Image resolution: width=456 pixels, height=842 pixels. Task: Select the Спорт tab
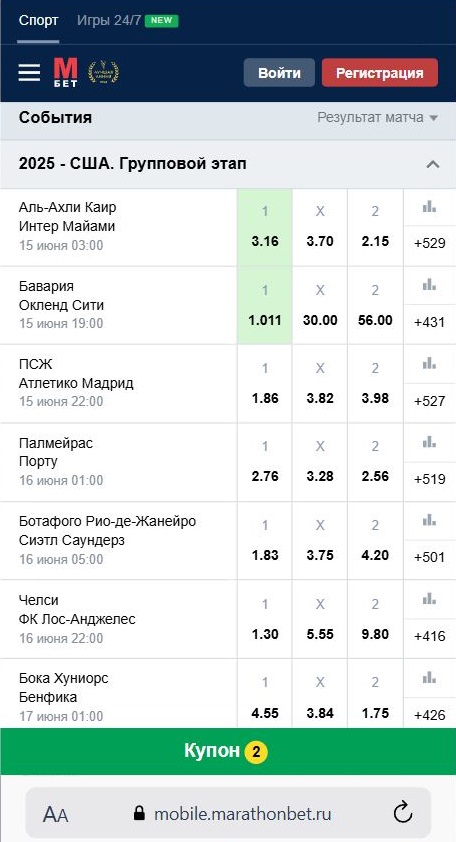(x=38, y=21)
